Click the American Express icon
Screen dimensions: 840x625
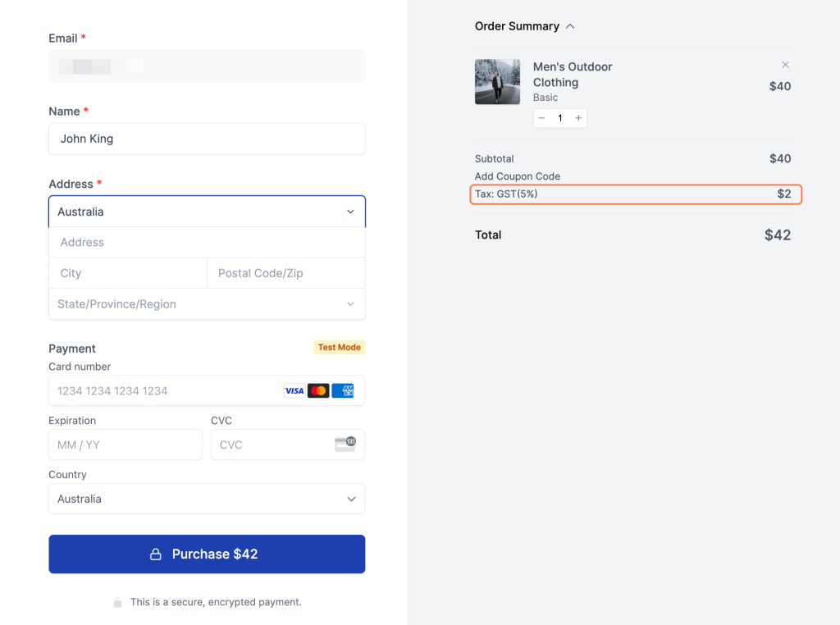pyautogui.click(x=343, y=390)
